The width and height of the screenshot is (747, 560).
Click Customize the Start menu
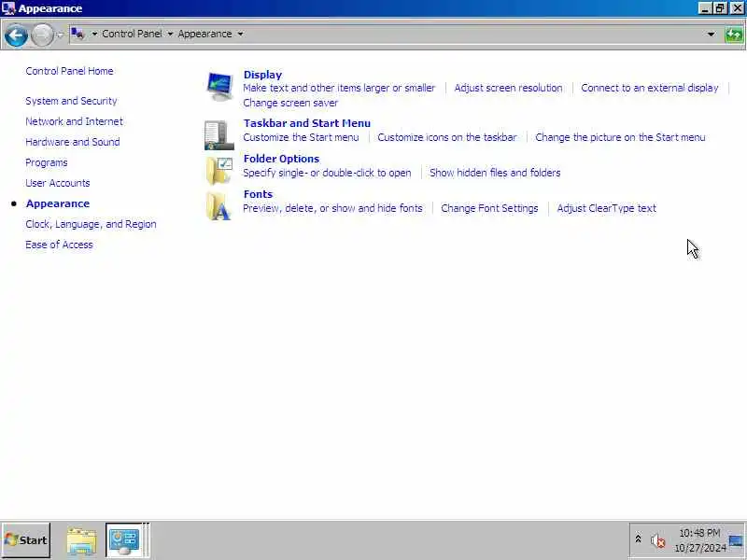[x=301, y=137]
